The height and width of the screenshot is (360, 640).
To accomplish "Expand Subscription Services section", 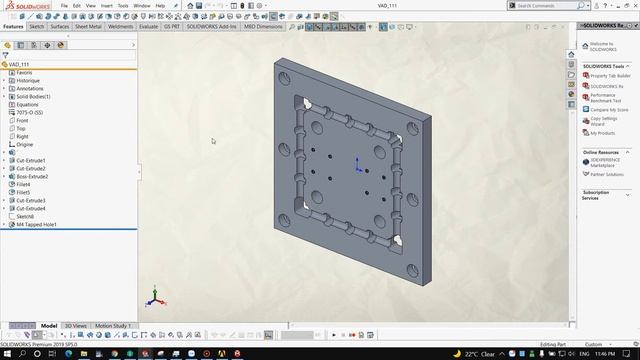I will [x=627, y=195].
